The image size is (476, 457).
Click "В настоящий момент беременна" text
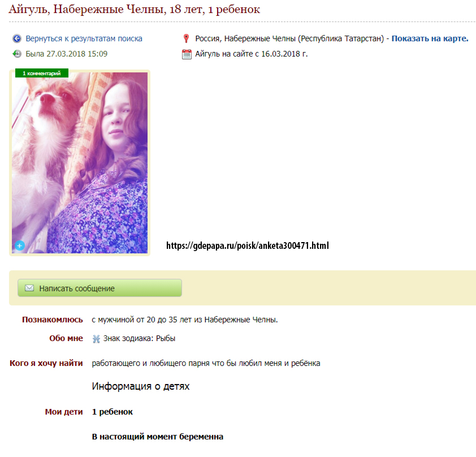tap(158, 437)
